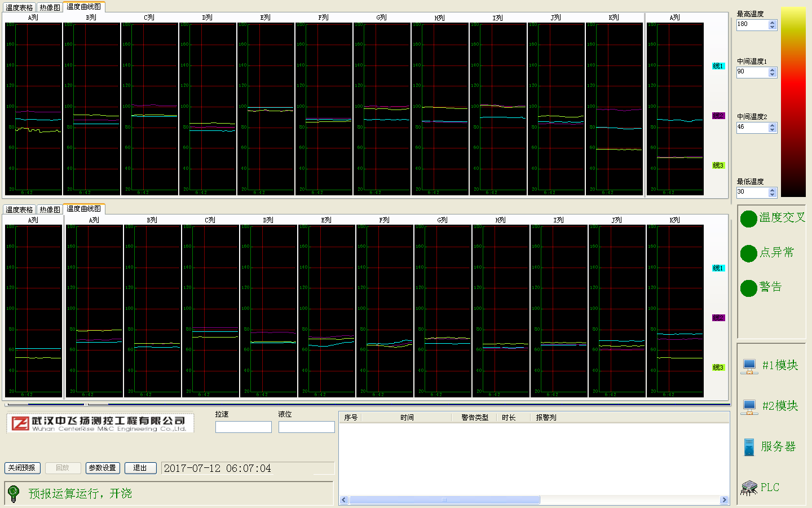
Task: Click the 报警列 column header
Action: pos(546,418)
